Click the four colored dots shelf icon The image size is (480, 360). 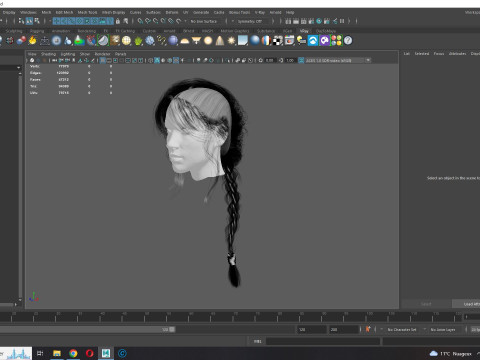pyautogui.click(x=336, y=41)
